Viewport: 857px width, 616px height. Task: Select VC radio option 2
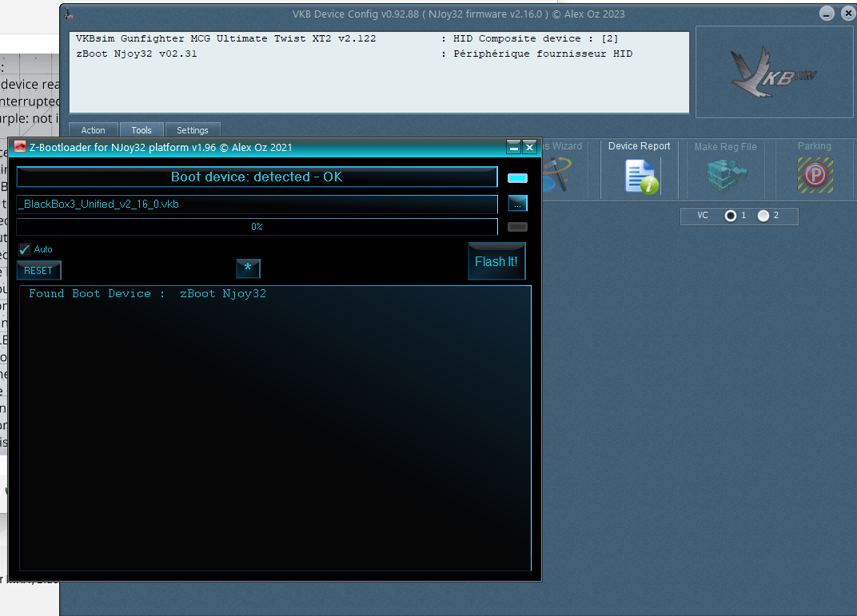[763, 216]
